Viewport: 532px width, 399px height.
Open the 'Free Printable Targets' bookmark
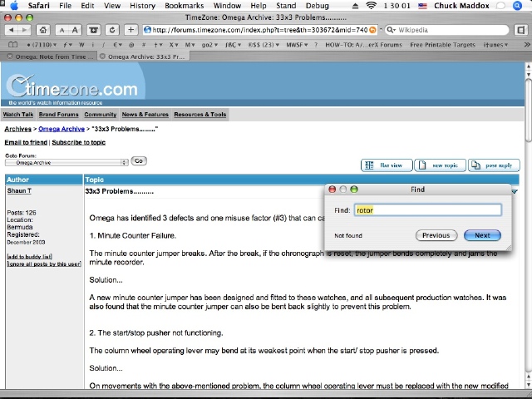pos(442,45)
